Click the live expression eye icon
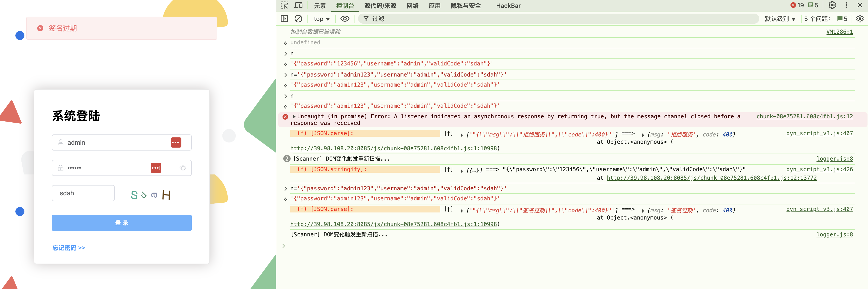The image size is (868, 289). point(345,19)
